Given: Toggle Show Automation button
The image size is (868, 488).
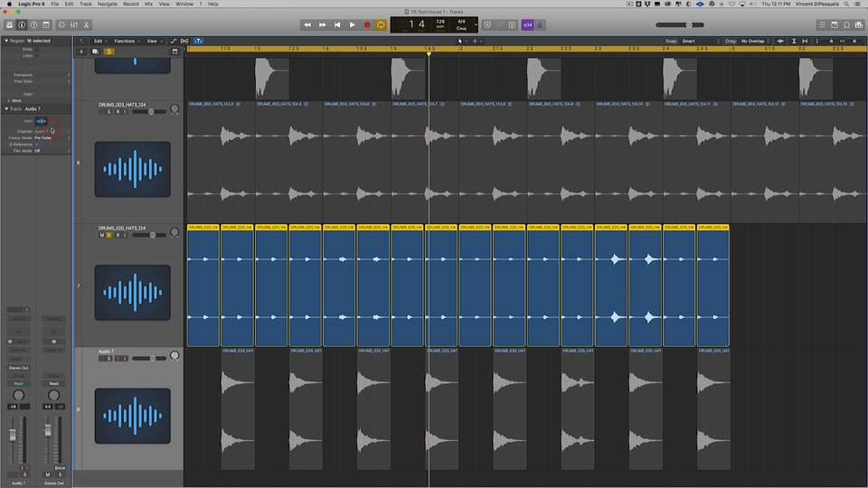Looking at the screenshot, I should point(174,41).
